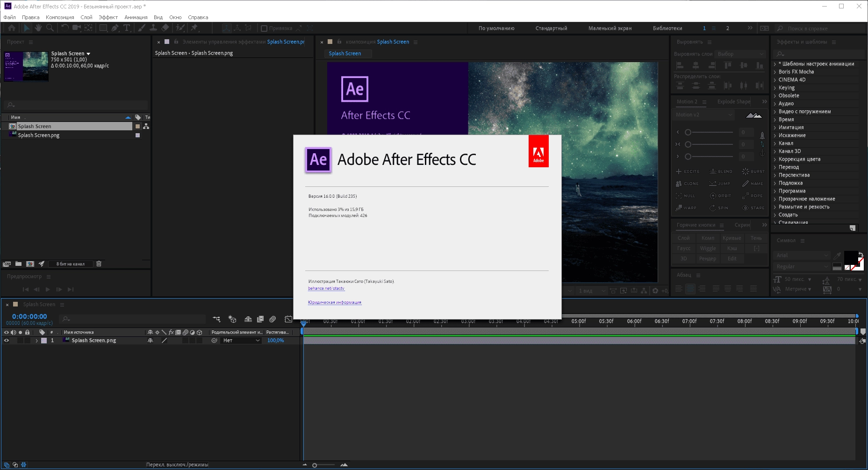Open the parent dropdown showing Нет
The width and height of the screenshot is (868, 470).
click(x=241, y=341)
